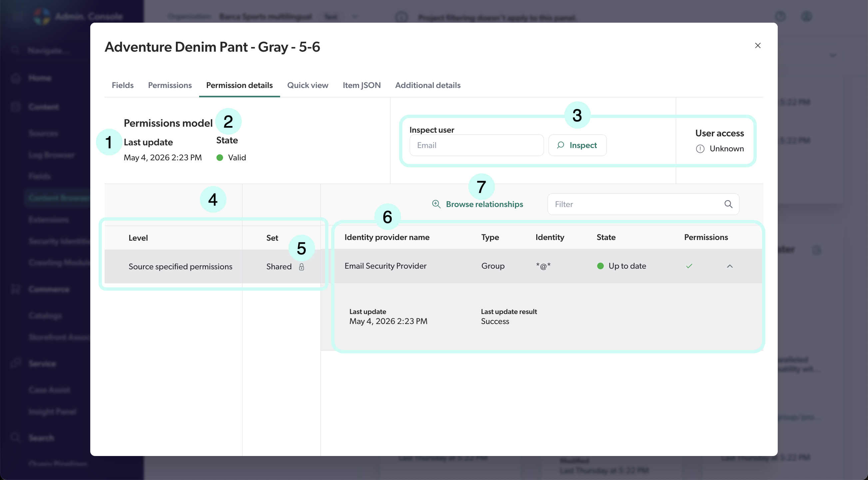Click the Email Security Provider name
This screenshot has width=868, height=480.
(385, 266)
